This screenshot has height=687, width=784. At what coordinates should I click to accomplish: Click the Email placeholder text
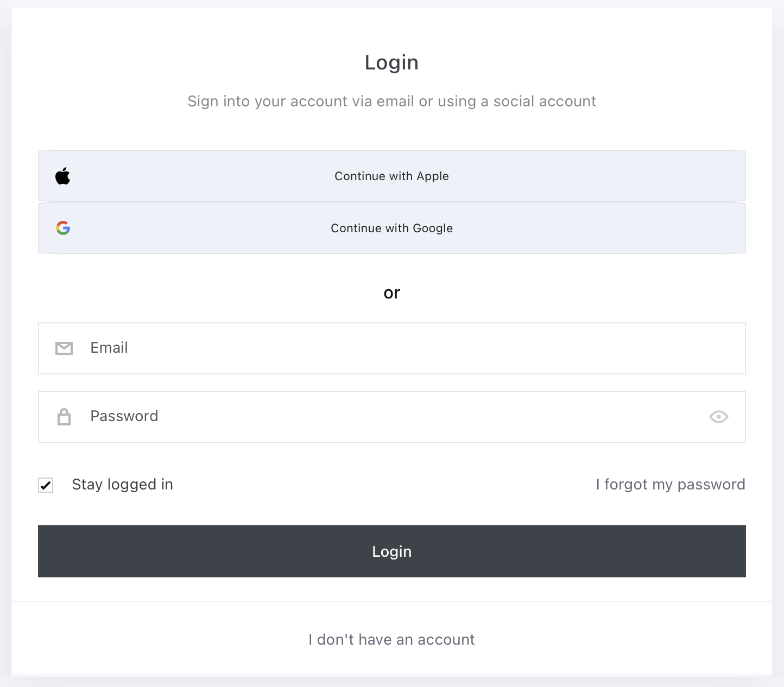(109, 348)
